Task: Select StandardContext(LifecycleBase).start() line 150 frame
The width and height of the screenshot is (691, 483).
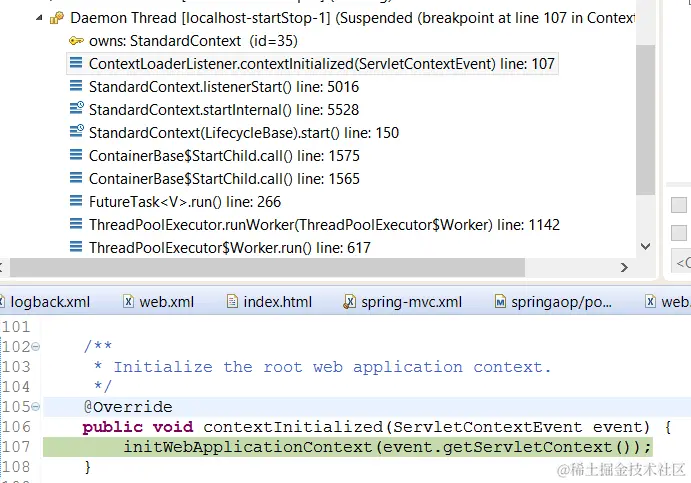Action: (244, 133)
